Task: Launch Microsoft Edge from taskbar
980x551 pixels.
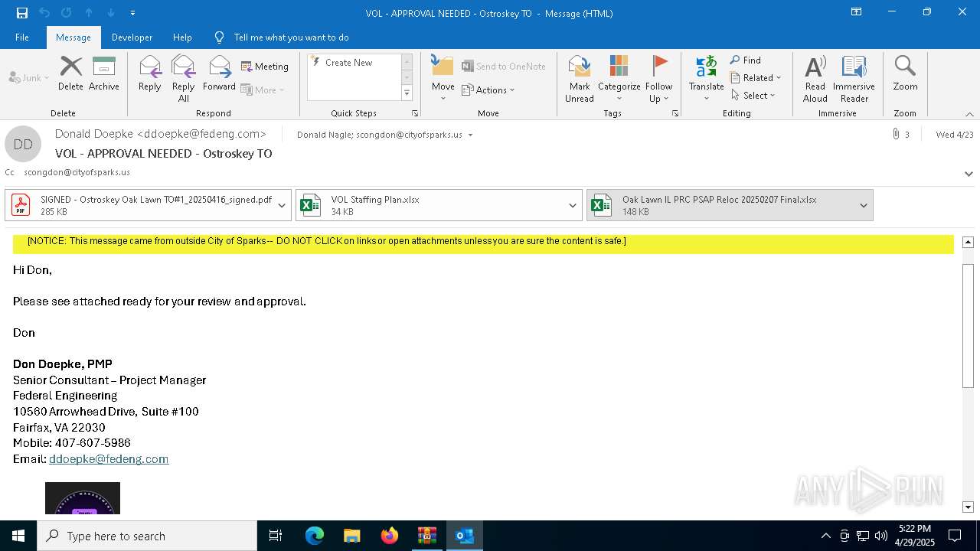Action: click(x=315, y=536)
